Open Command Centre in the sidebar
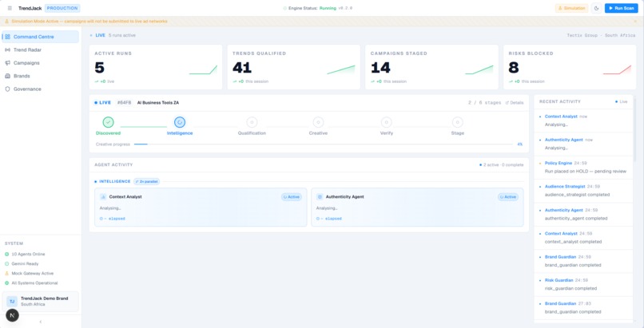The width and height of the screenshot is (644, 328). coord(40,37)
